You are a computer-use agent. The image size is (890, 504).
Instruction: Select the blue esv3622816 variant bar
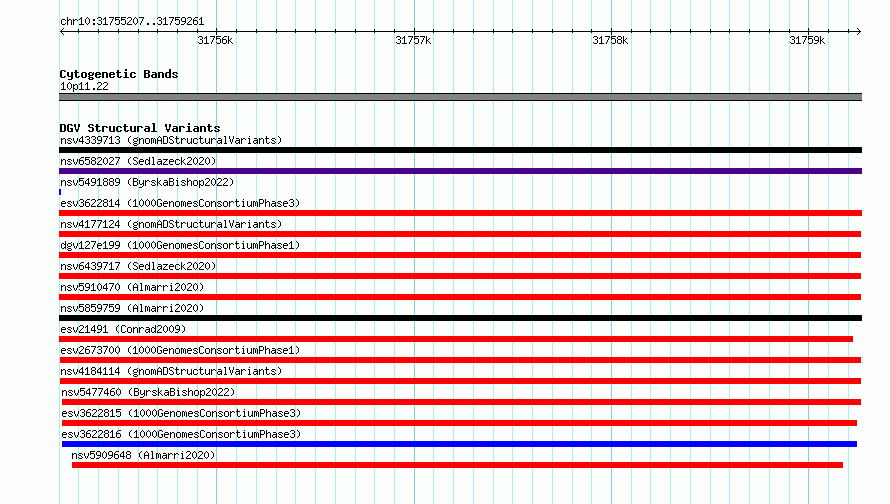coord(459,444)
